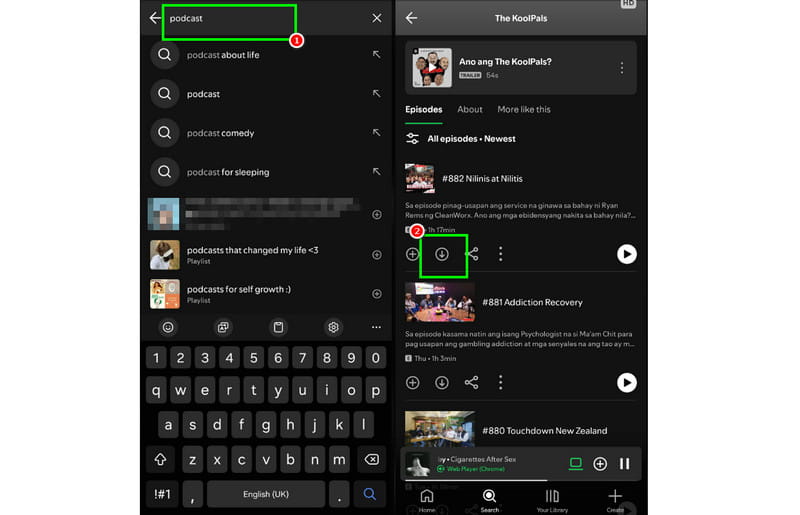This screenshot has height=515, width=800.
Task: Play episode #882 Nilinis at Nilitis
Action: tap(626, 254)
